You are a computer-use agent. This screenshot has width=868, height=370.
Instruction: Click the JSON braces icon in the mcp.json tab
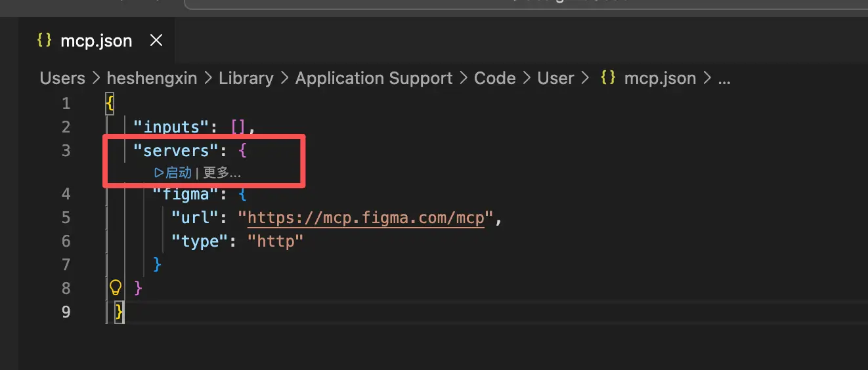tap(44, 41)
